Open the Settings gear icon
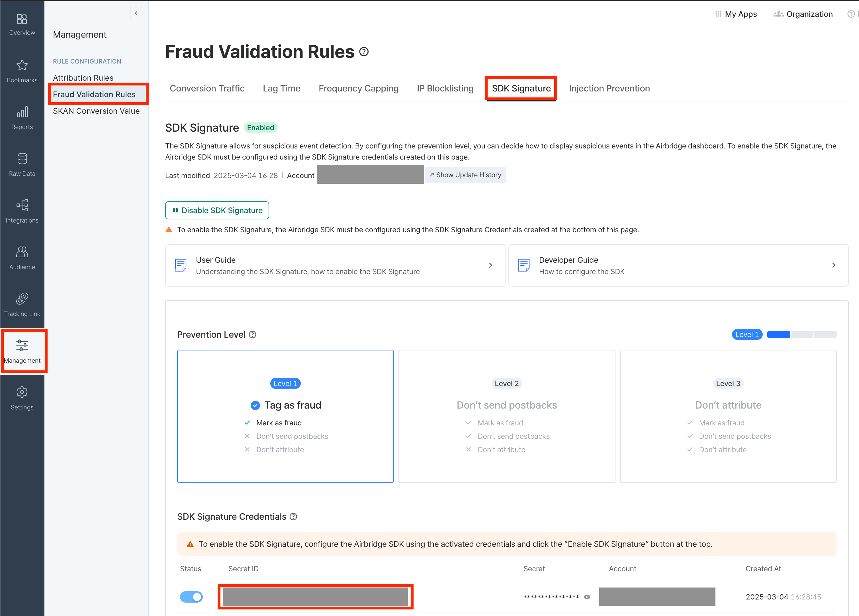 [x=22, y=392]
